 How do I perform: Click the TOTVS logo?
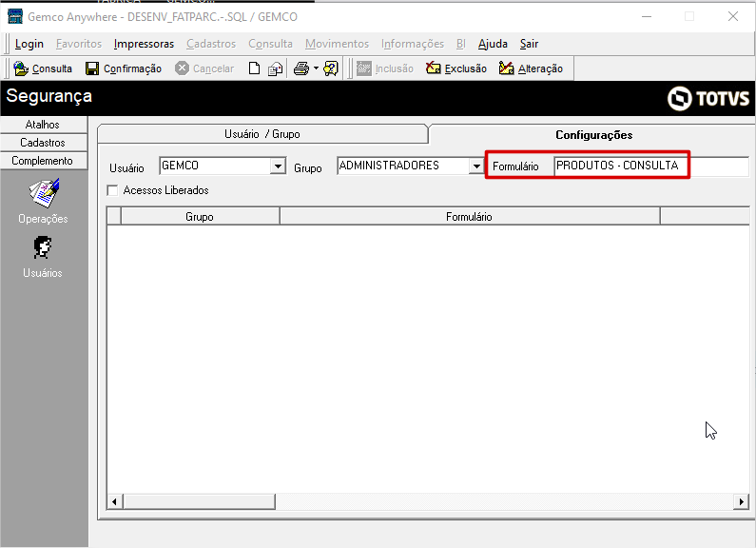(x=708, y=98)
